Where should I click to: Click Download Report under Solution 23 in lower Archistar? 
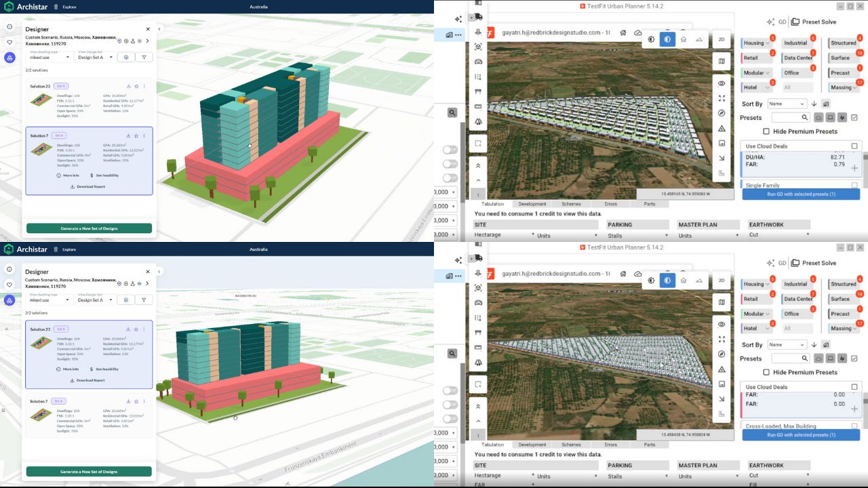(87, 380)
